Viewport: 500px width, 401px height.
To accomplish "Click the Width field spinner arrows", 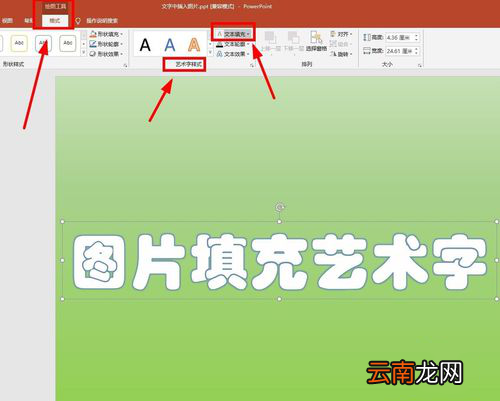I will point(416,51).
